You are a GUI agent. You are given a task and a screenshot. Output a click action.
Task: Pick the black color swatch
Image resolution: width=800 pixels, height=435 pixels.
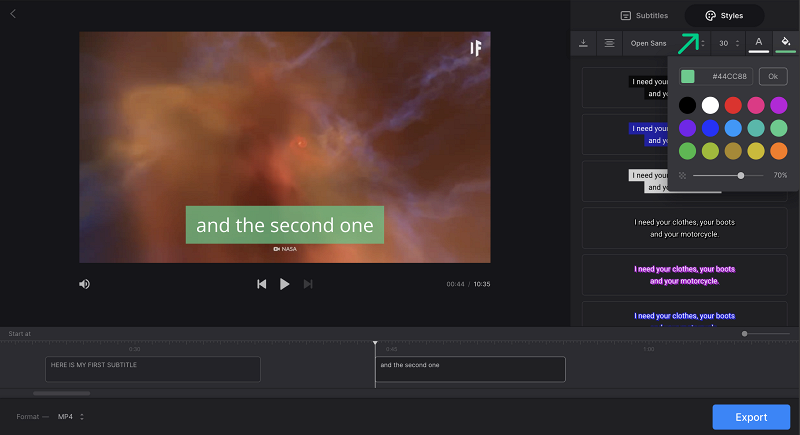point(687,106)
